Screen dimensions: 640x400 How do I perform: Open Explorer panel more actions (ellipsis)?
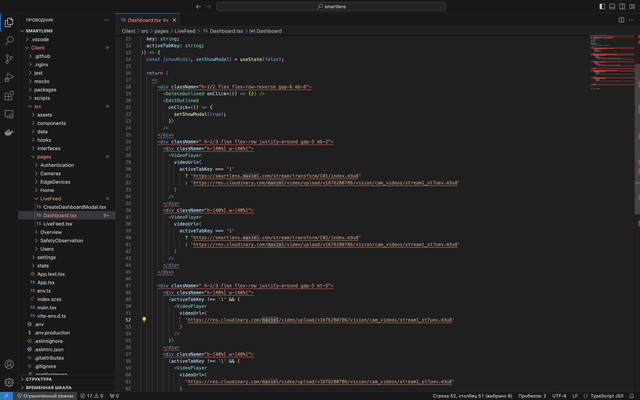click(107, 20)
